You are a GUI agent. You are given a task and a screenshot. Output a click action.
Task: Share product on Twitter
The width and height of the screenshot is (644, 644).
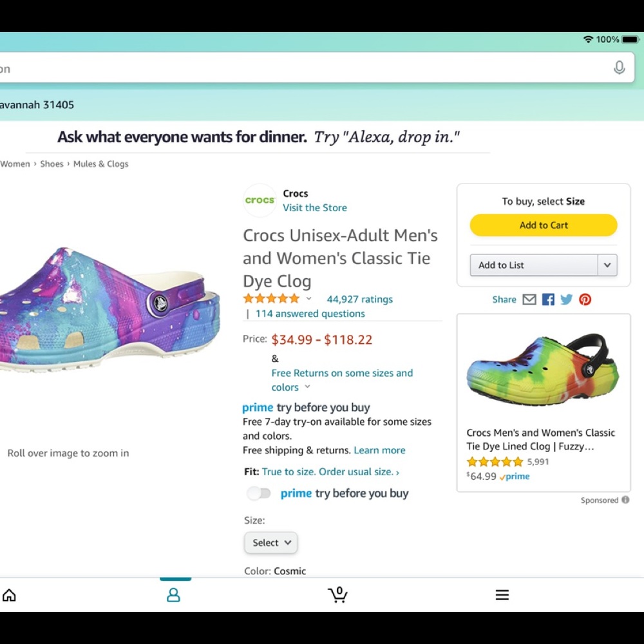point(567,299)
